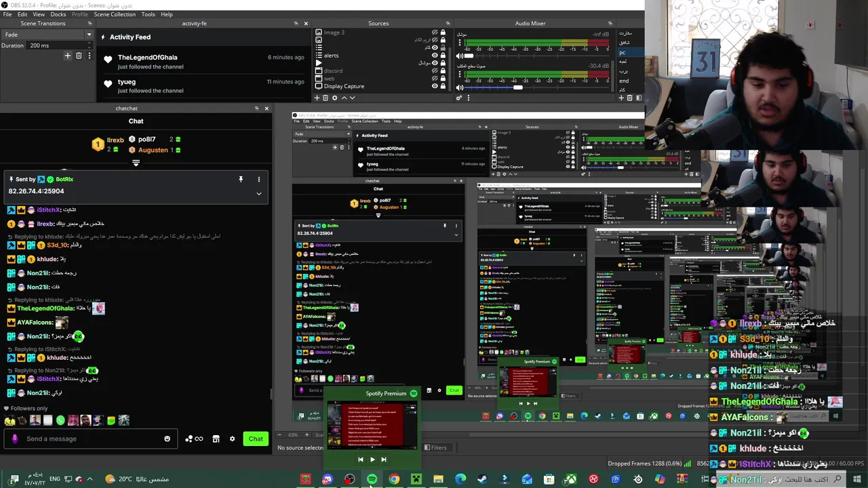Add a scene with Scenes plus icon

tap(620, 98)
